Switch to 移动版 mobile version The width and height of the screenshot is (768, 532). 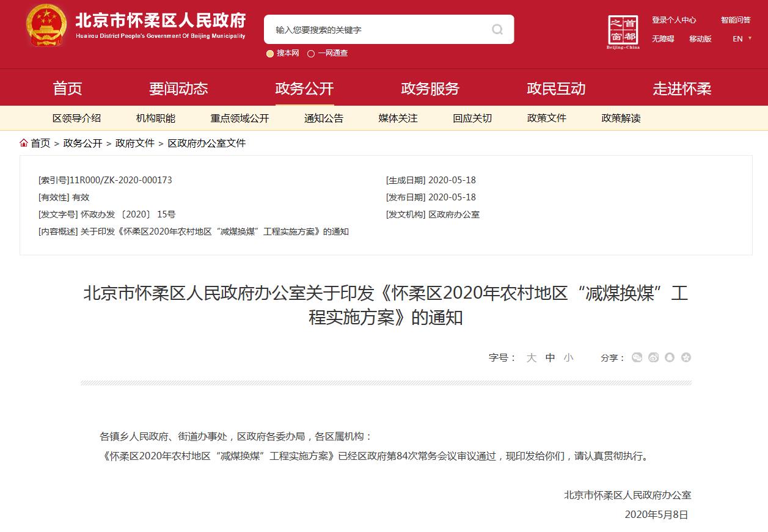[700, 38]
